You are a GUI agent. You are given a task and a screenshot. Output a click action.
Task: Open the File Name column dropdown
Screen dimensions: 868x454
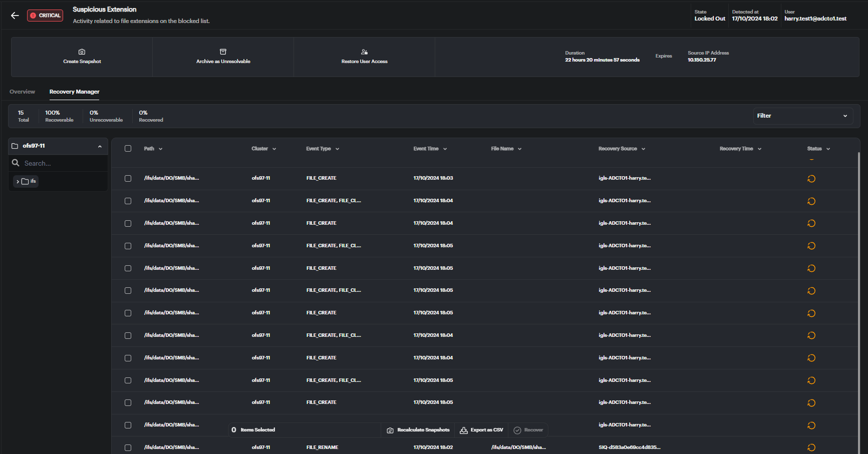coord(520,149)
